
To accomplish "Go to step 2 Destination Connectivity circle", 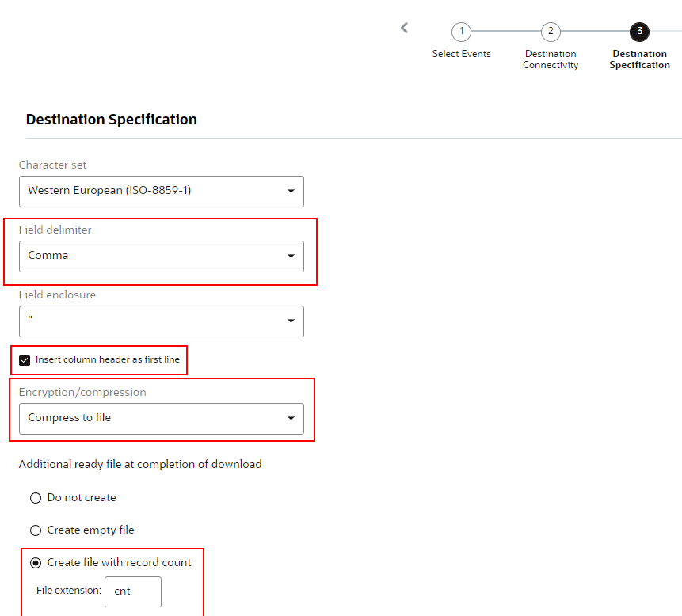I will tap(551, 32).
